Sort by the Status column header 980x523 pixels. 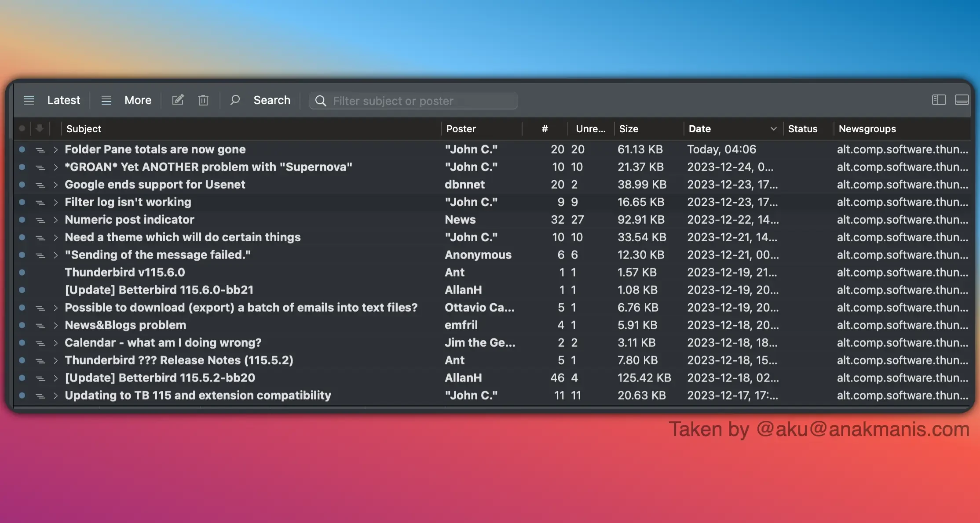point(808,129)
